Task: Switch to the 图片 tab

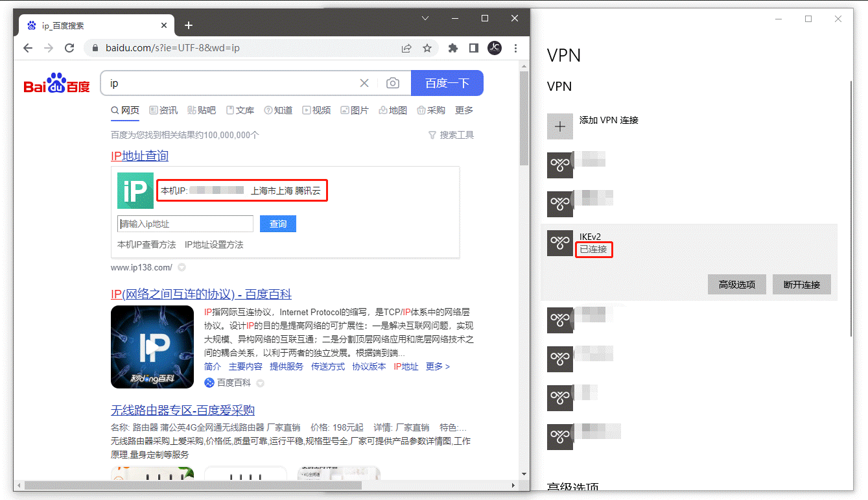Action: (x=355, y=110)
